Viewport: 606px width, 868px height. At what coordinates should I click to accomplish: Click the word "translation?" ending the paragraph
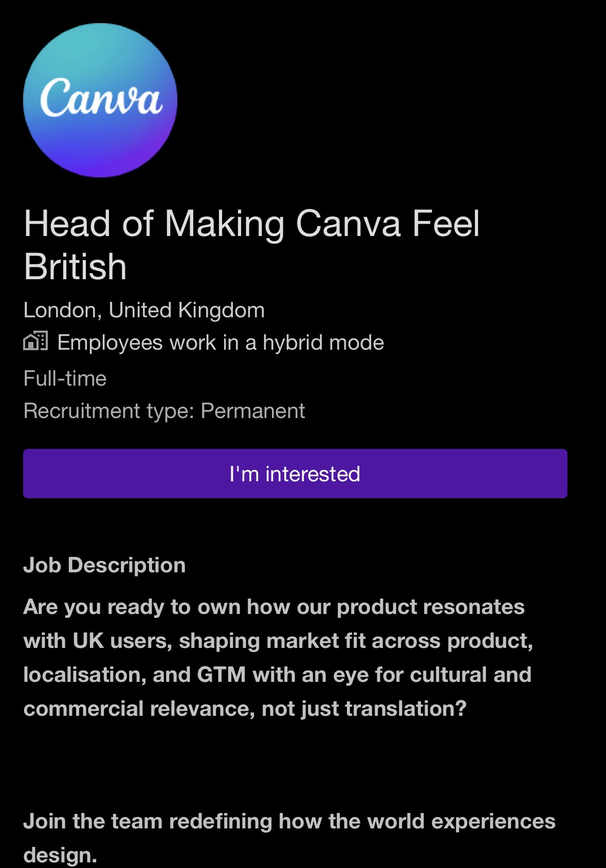(x=406, y=709)
